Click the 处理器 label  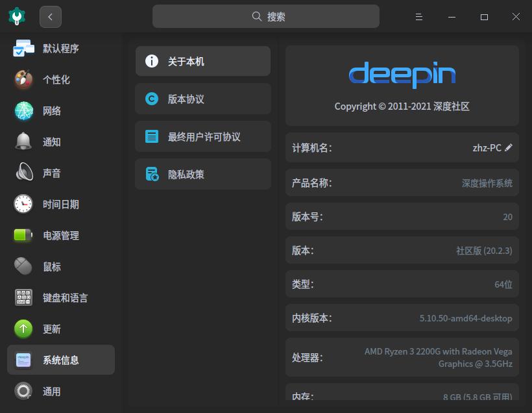pyautogui.click(x=307, y=358)
